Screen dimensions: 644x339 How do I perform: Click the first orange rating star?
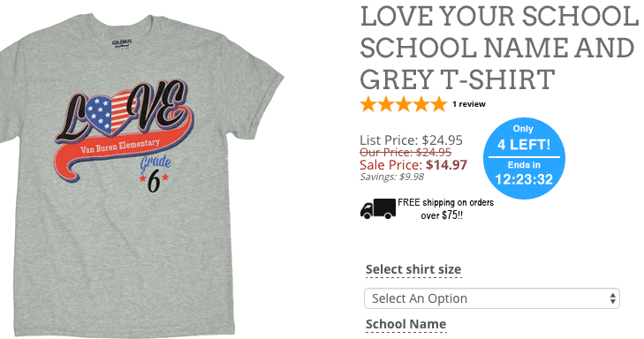pyautogui.click(x=368, y=104)
